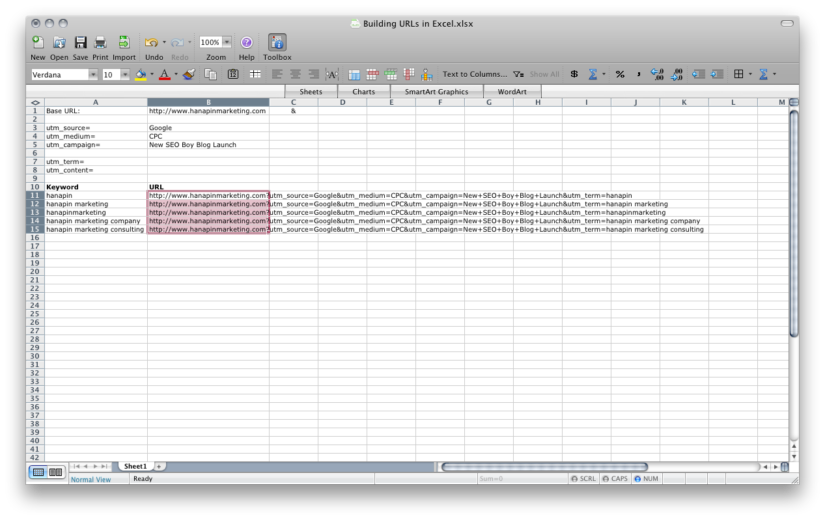This screenshot has height=520, width=825.
Task: Apply the red font color
Action: (x=165, y=75)
